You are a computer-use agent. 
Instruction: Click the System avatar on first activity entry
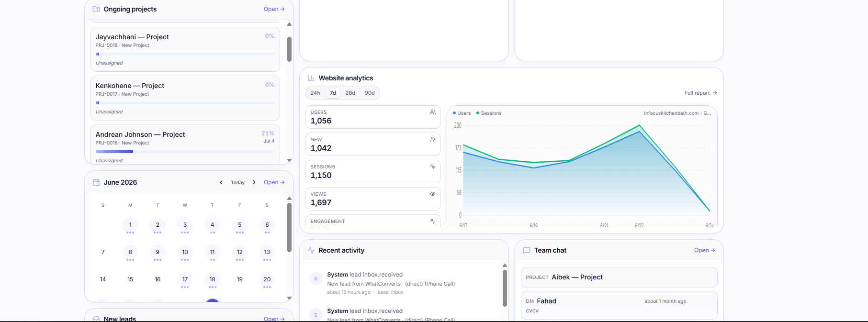coord(316,278)
